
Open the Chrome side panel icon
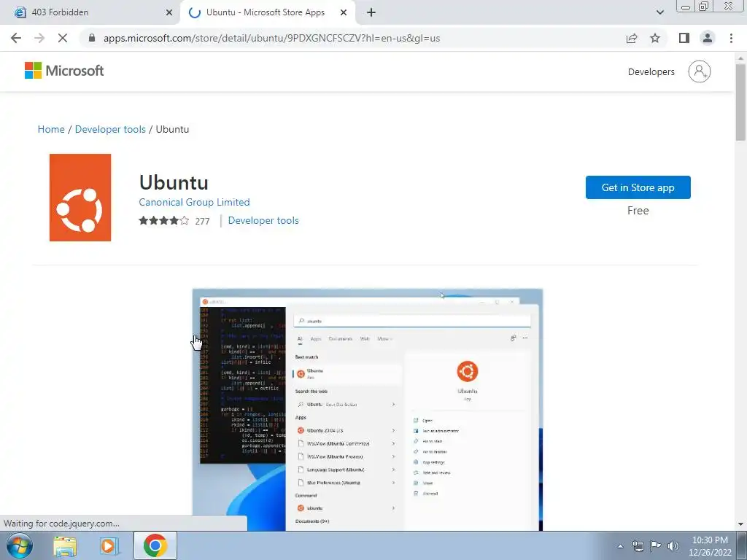pyautogui.click(x=684, y=38)
